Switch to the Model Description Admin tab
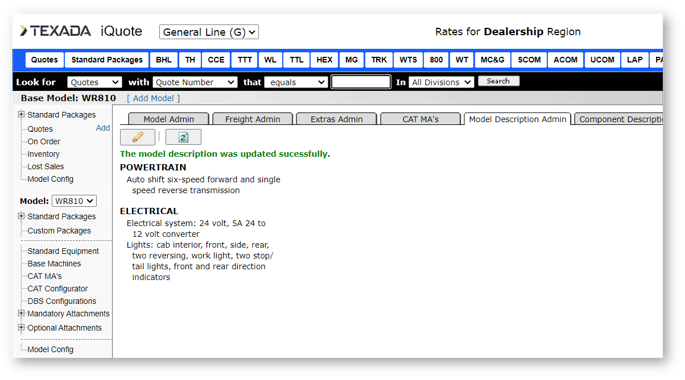 click(517, 119)
